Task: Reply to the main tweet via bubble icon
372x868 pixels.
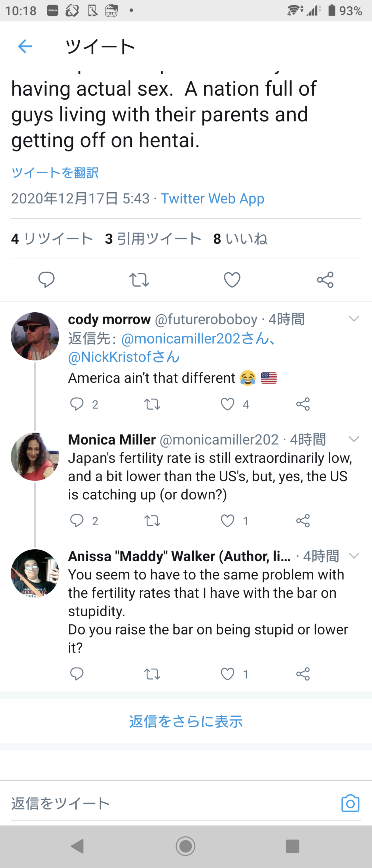Action: [46, 280]
